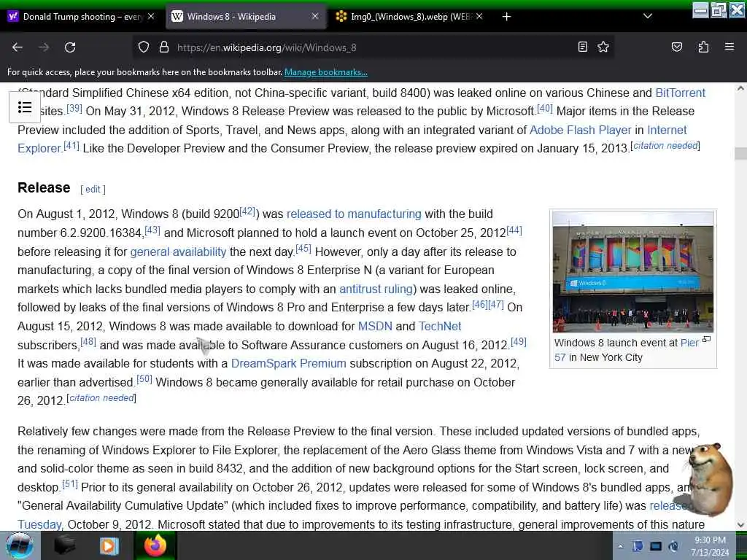747x560 pixels.
Task: Click the vertical scrollbar thumb
Action: coord(740,153)
